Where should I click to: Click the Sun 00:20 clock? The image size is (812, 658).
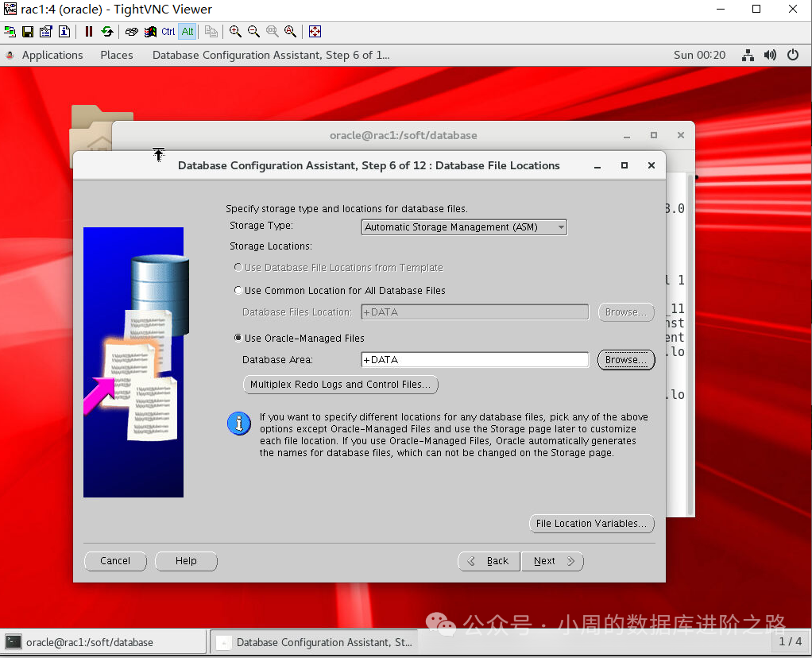(699, 55)
